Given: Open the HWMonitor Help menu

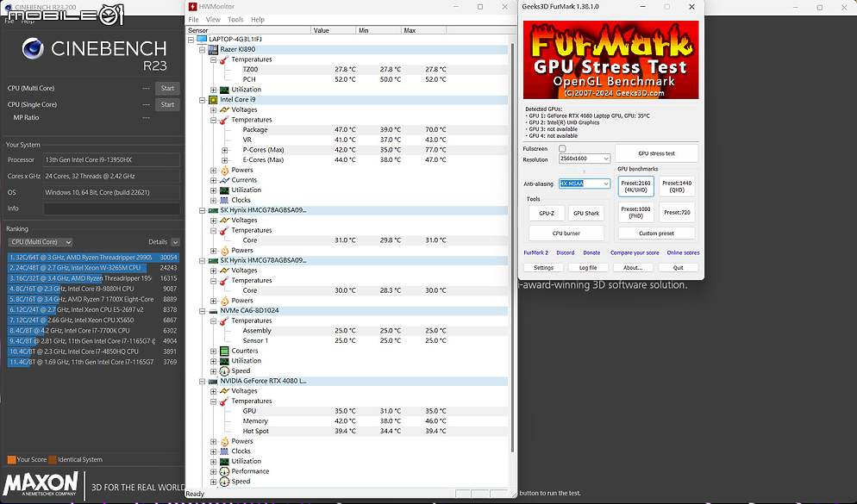Looking at the screenshot, I should pyautogui.click(x=258, y=20).
